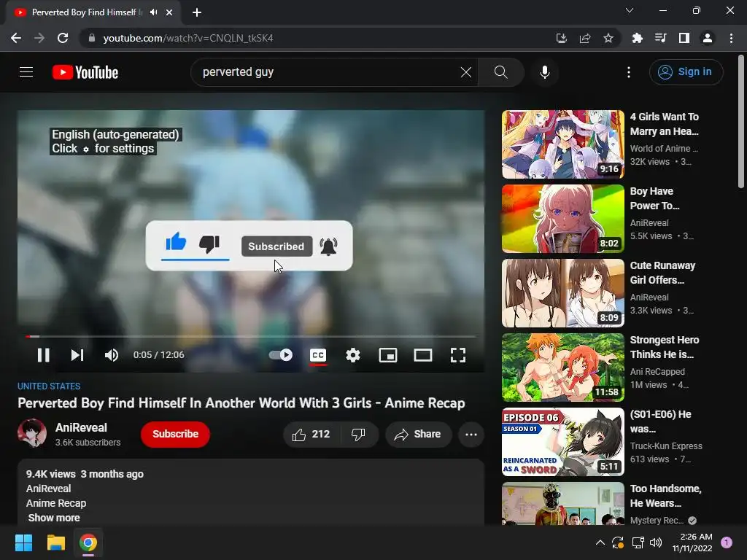The height and width of the screenshot is (560, 747).
Task: Skip to the next video
Action: (x=77, y=355)
